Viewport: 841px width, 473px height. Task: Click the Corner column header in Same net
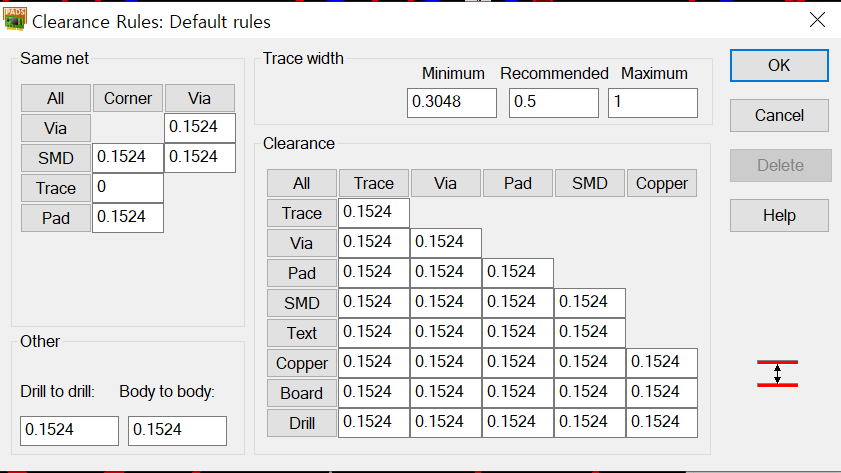(128, 98)
